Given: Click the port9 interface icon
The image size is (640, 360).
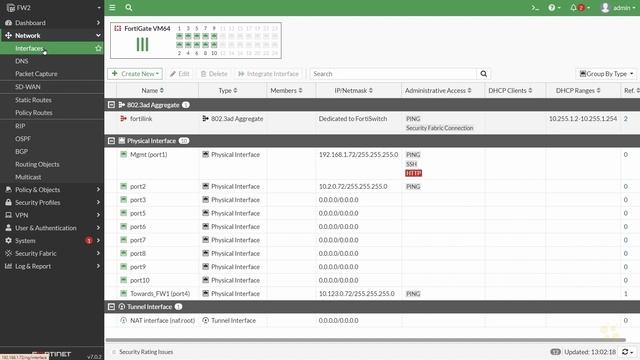Looking at the screenshot, I should pos(124,267).
